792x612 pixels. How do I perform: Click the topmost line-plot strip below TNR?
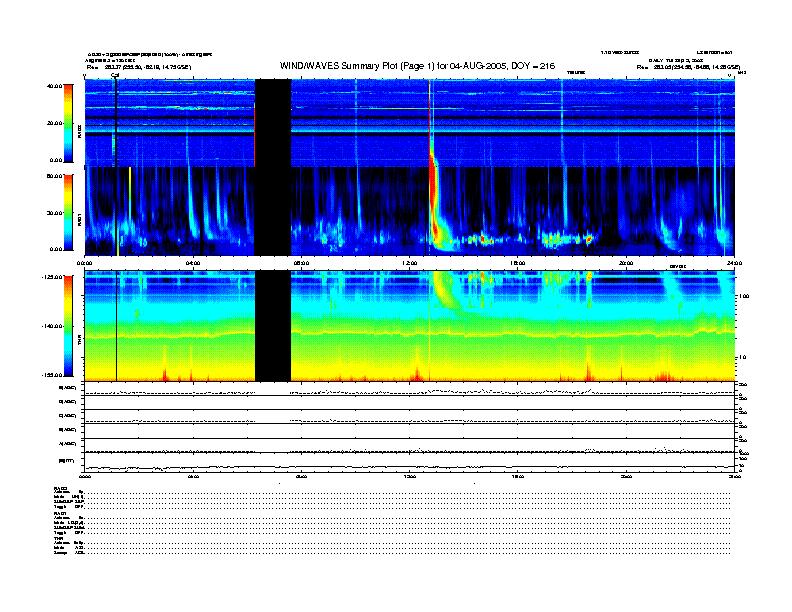tap(410, 389)
